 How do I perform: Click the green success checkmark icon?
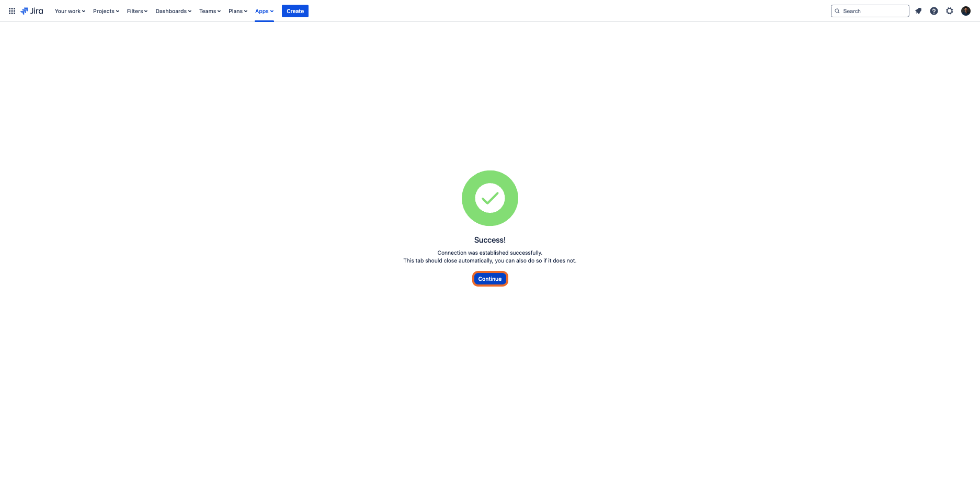coord(490,198)
